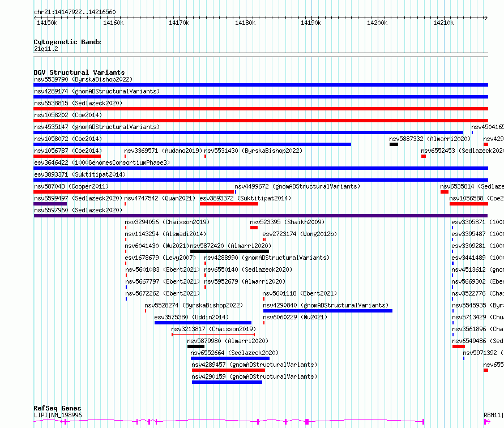Open variant nsv6538815 (Sedlazeck2020) label
The image size is (504, 428).
click(78, 103)
